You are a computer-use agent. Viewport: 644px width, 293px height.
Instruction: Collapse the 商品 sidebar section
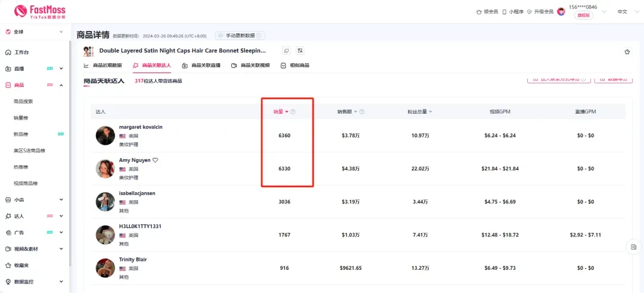(x=61, y=85)
